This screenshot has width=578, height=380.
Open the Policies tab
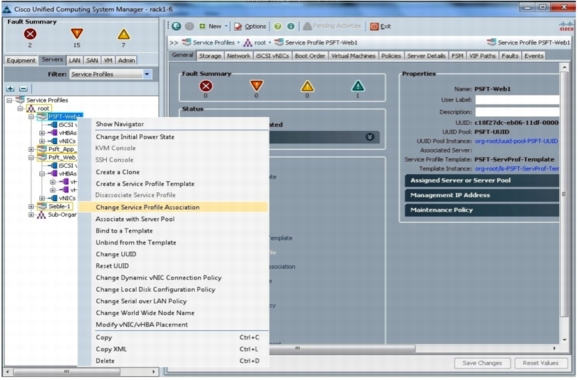coord(391,56)
